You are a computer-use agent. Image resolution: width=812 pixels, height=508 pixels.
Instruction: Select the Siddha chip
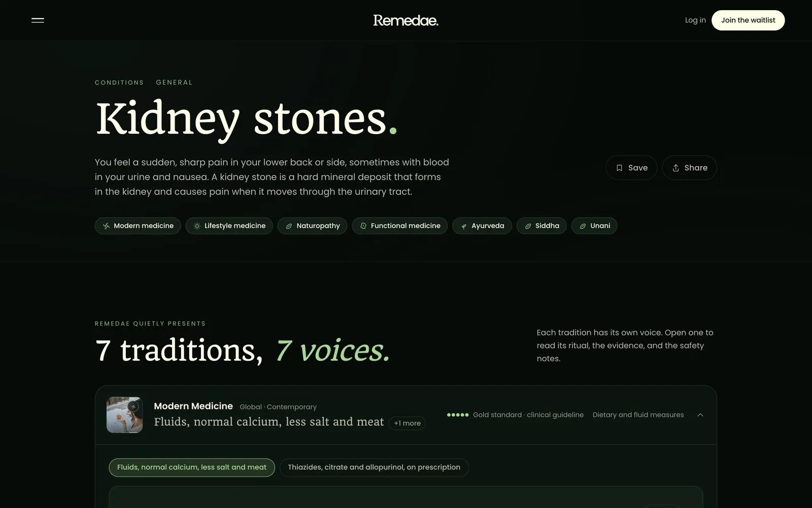click(542, 226)
